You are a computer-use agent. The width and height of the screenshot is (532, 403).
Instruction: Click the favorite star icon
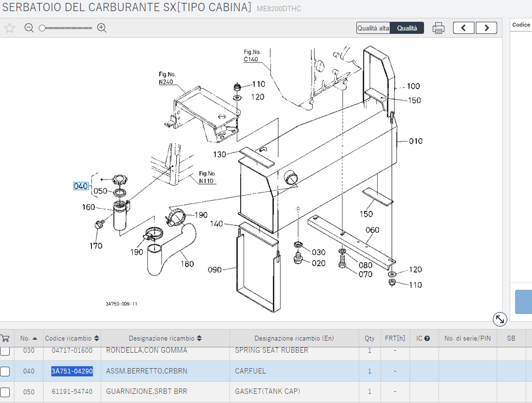click(10, 28)
